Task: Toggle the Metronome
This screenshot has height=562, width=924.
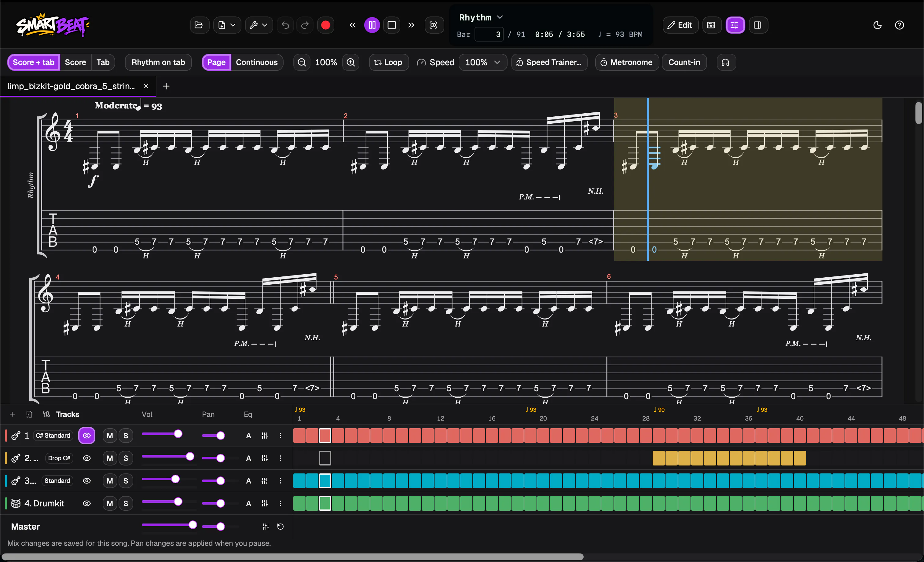Action: (x=627, y=62)
